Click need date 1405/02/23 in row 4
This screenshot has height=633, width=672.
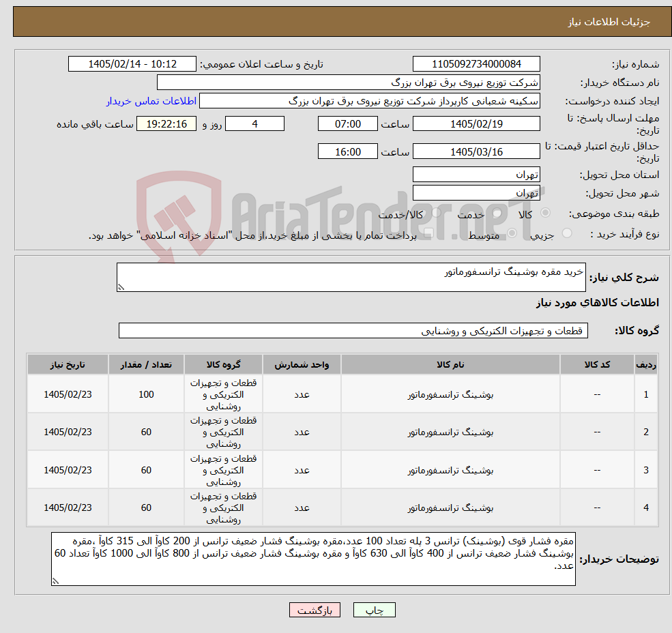[x=68, y=507]
